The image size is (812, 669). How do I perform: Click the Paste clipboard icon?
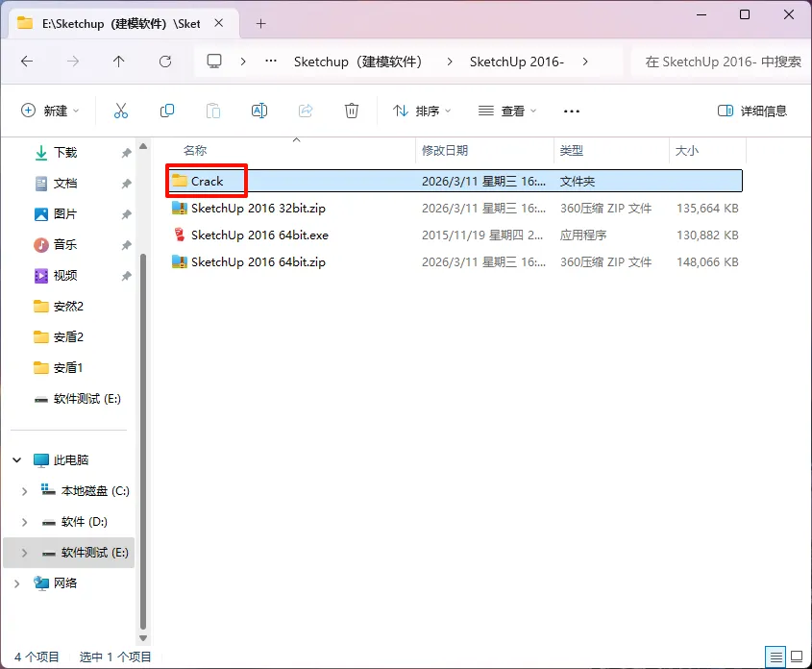(x=212, y=111)
